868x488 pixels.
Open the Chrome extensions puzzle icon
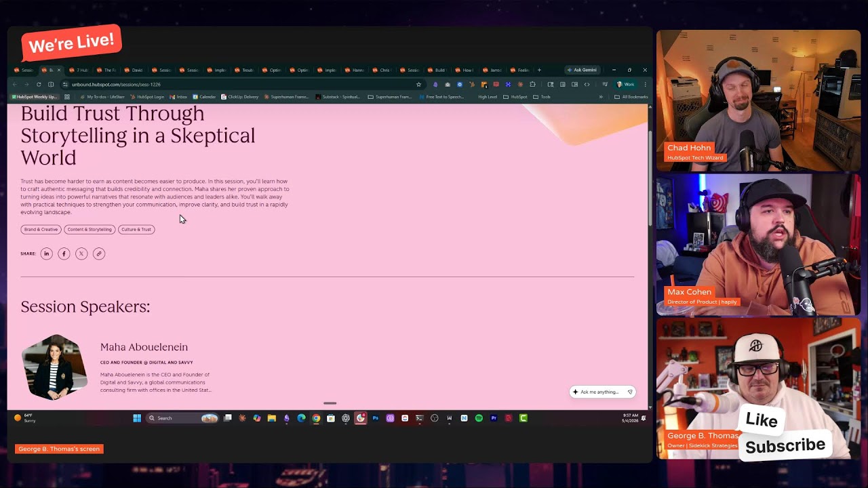coord(532,85)
